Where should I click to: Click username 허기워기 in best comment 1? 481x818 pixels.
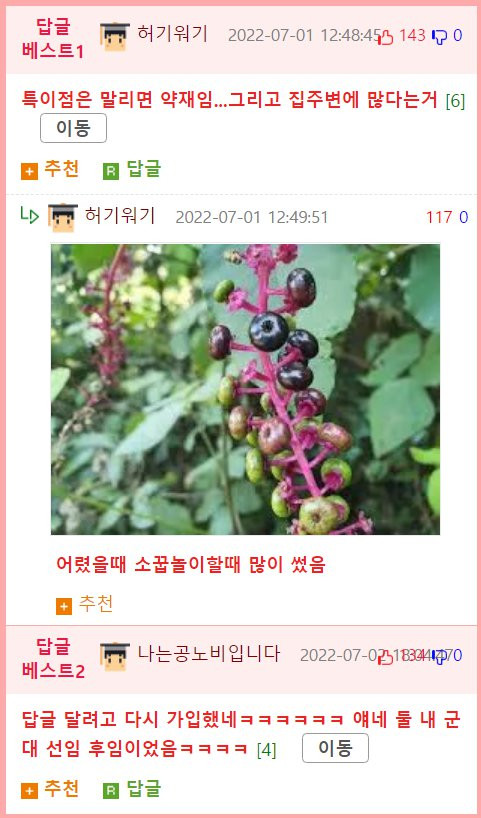(173, 34)
